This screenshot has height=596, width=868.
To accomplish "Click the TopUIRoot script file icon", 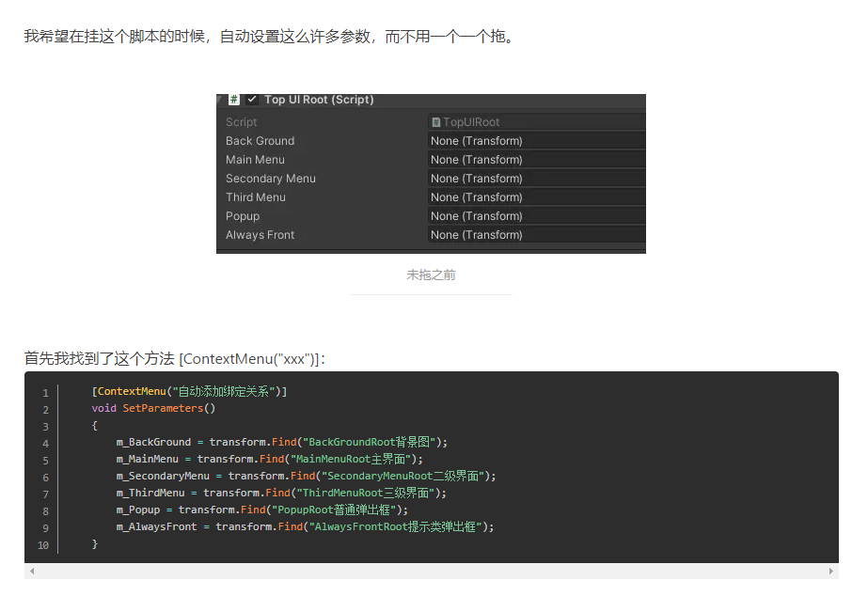I will coord(436,122).
